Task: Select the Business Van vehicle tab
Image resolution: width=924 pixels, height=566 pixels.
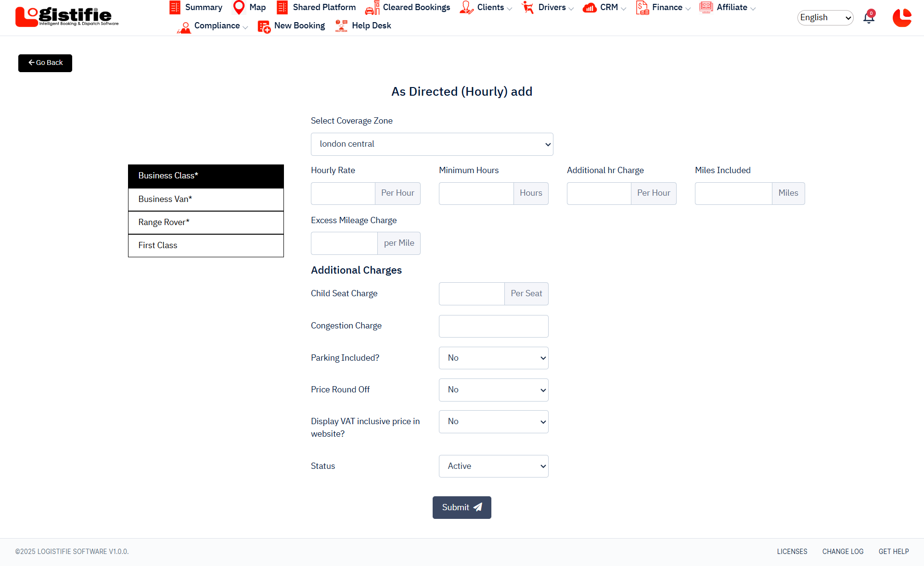Action: click(x=206, y=199)
